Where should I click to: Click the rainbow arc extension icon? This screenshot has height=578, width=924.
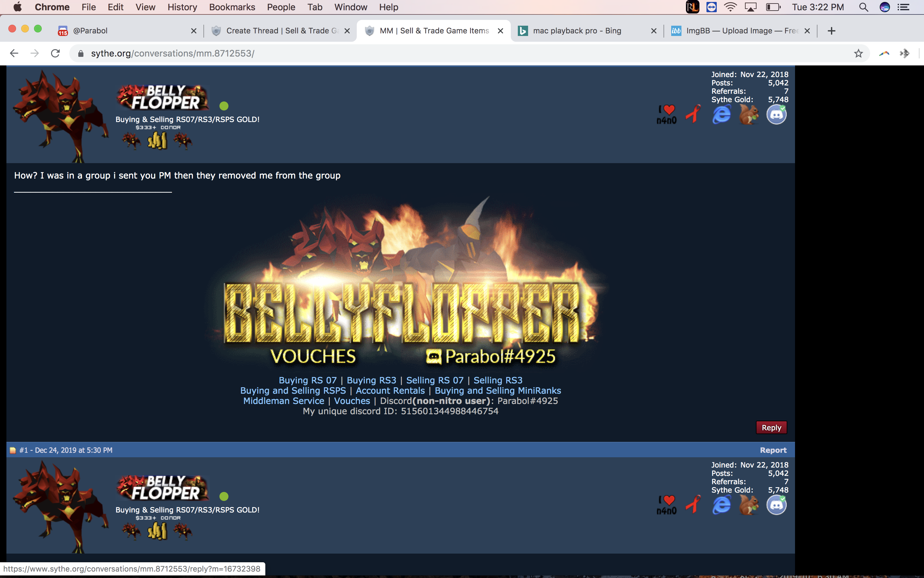pyautogui.click(x=884, y=54)
